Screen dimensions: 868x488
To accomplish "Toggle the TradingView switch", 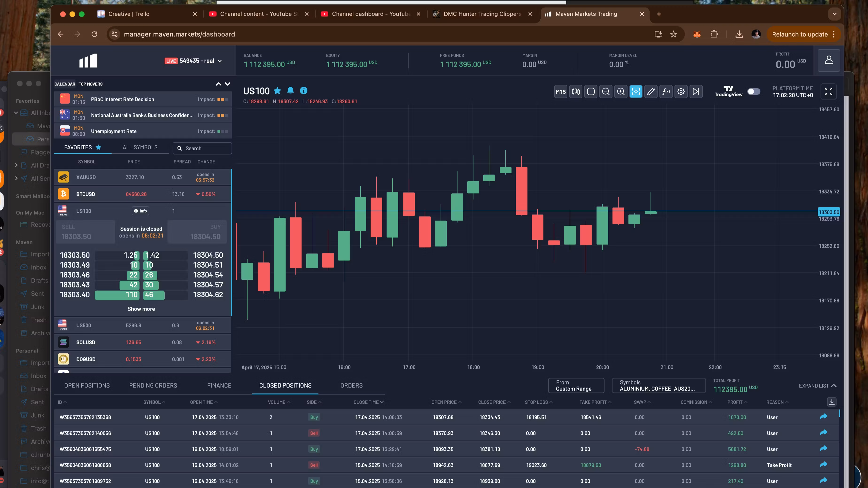I will click(753, 91).
